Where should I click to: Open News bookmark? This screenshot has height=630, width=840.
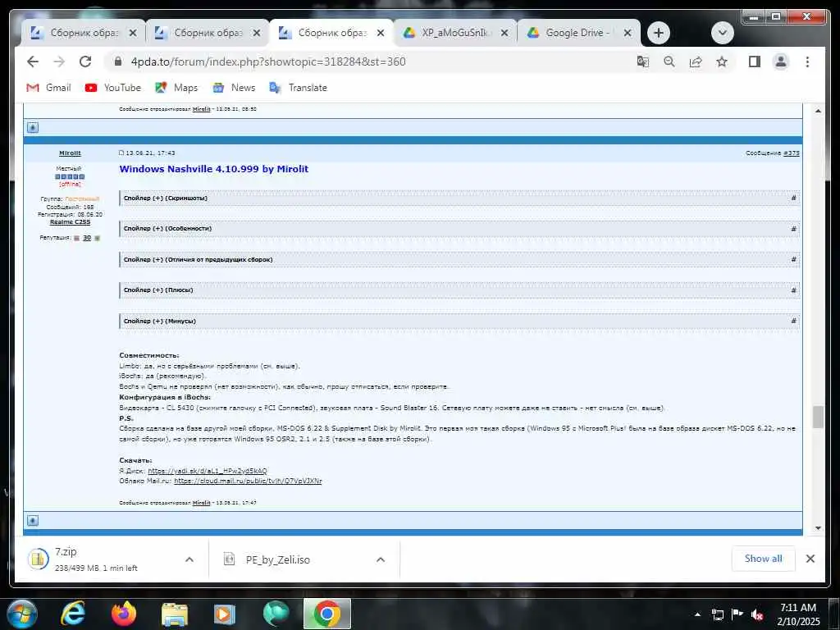[x=234, y=87]
